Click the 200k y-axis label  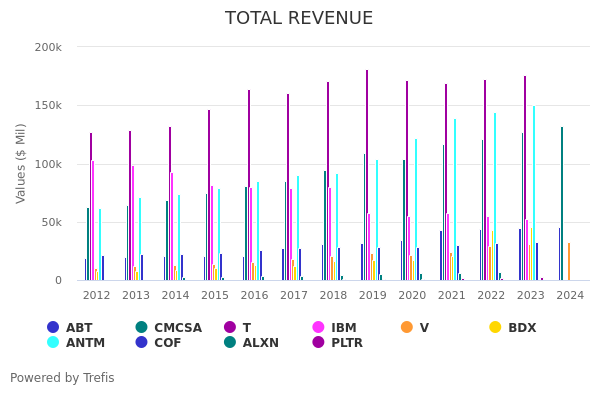click(48, 47)
